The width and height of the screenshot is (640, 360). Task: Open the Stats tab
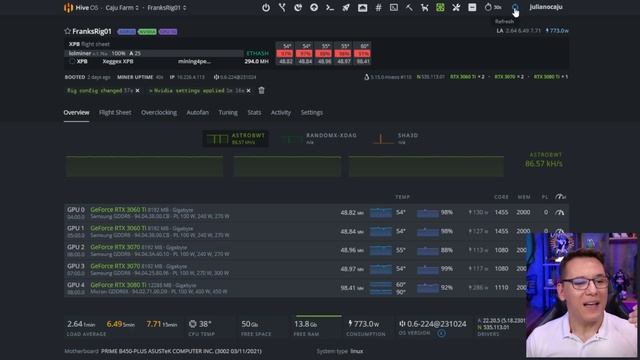[254, 113]
